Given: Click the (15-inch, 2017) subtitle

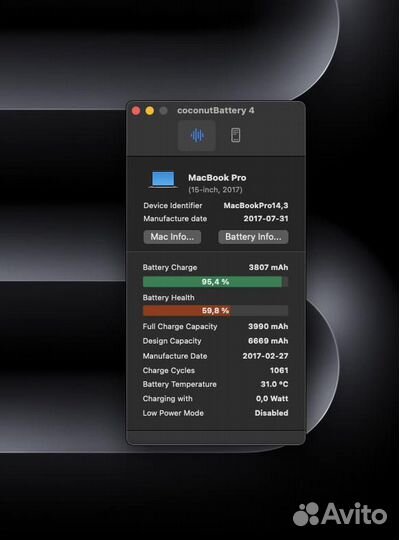Looking at the screenshot, I should point(215,190).
